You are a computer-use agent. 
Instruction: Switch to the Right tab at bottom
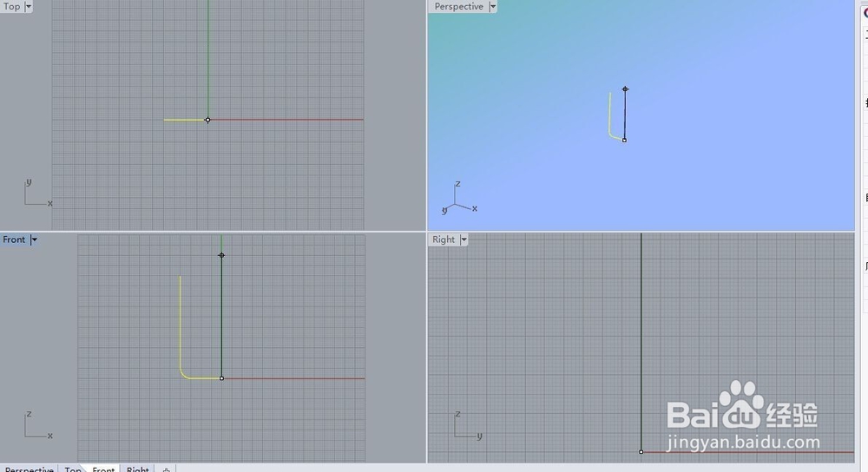pyautogui.click(x=137, y=469)
